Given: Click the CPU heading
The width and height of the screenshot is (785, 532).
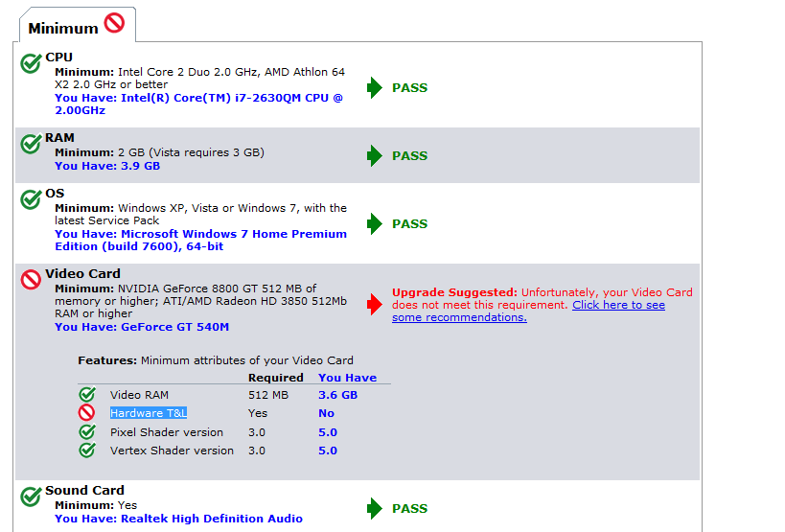Looking at the screenshot, I should [59, 58].
